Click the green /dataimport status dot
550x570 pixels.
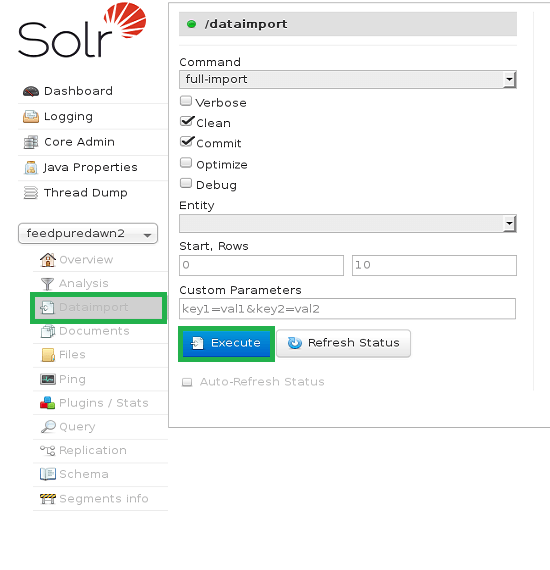point(191,24)
